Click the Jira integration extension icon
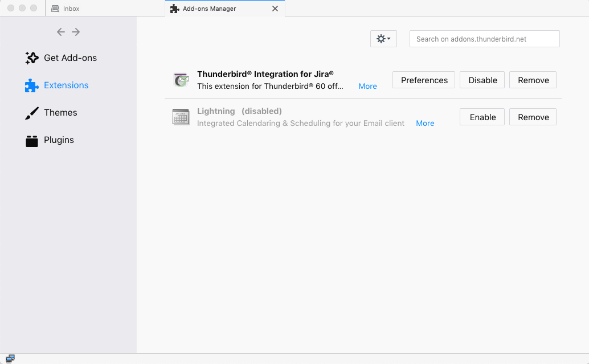 point(181,80)
